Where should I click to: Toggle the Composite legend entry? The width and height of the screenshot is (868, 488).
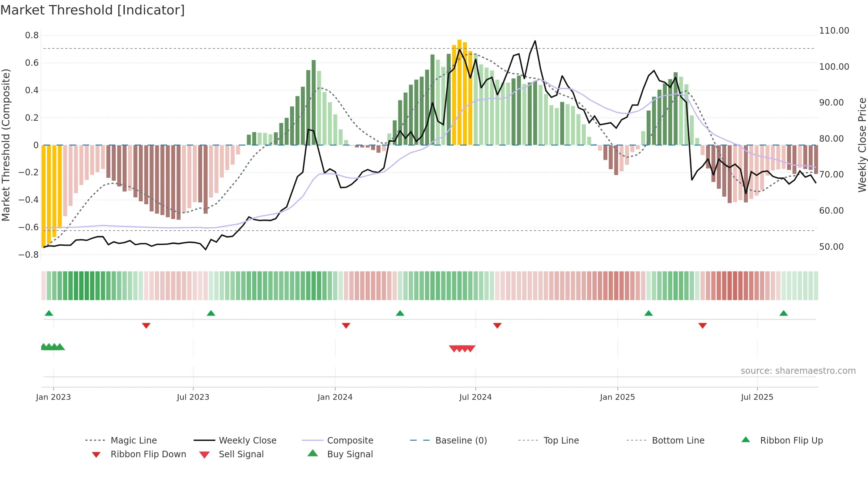(337, 440)
